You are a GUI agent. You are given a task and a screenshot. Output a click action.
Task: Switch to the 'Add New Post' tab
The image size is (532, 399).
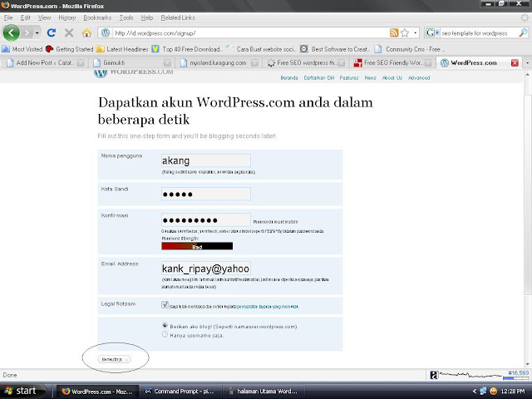44,63
